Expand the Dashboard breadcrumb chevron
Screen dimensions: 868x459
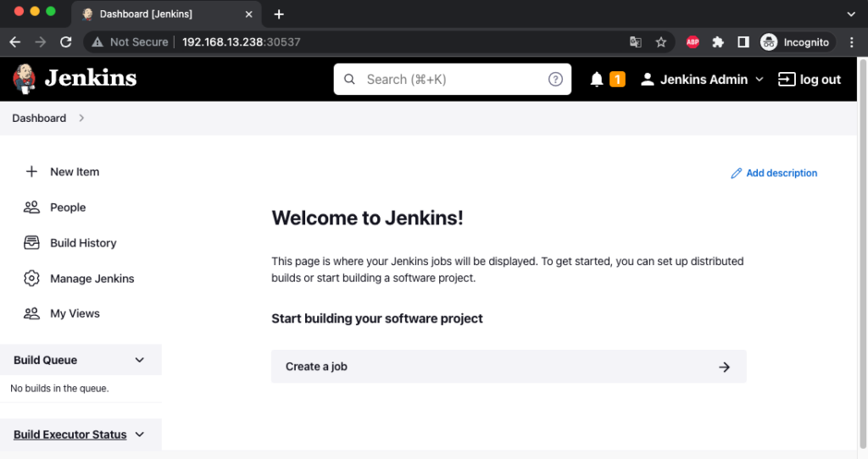pos(81,118)
